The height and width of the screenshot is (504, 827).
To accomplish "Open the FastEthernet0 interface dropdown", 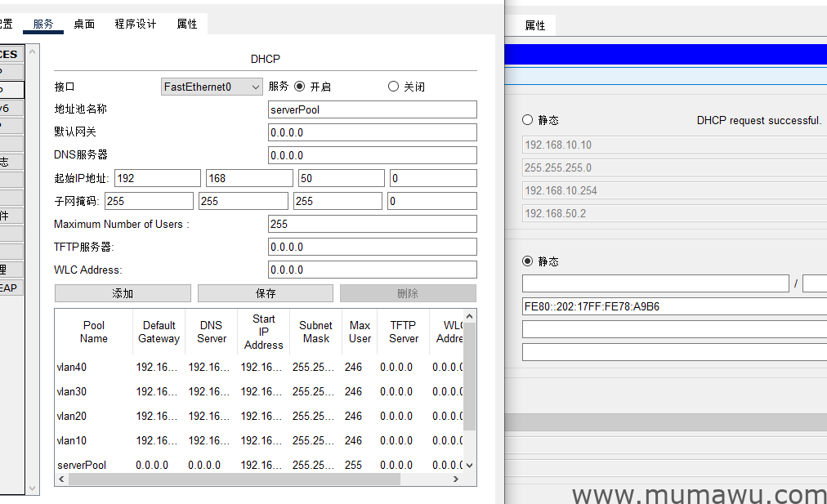I will click(212, 87).
